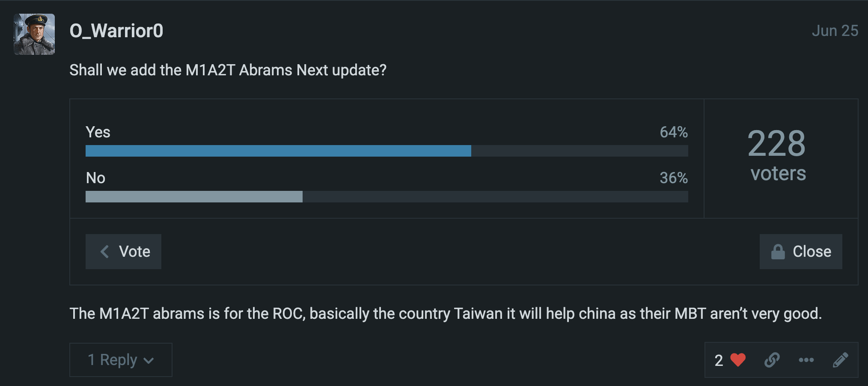Open O_Warrior0's avatar picture
The width and height of the screenshot is (868, 386).
[x=34, y=34]
